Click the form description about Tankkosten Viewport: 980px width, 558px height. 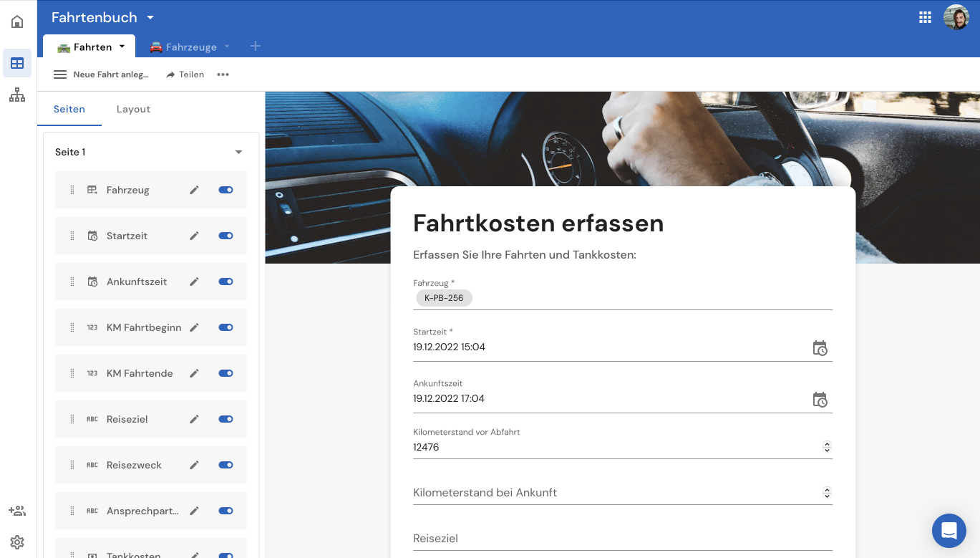point(525,254)
